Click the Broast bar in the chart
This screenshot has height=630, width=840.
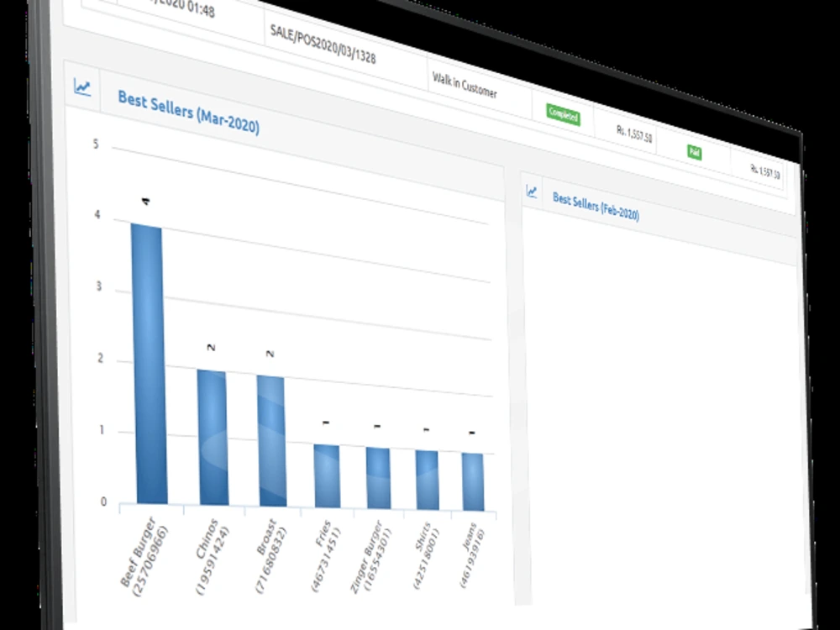point(271,442)
